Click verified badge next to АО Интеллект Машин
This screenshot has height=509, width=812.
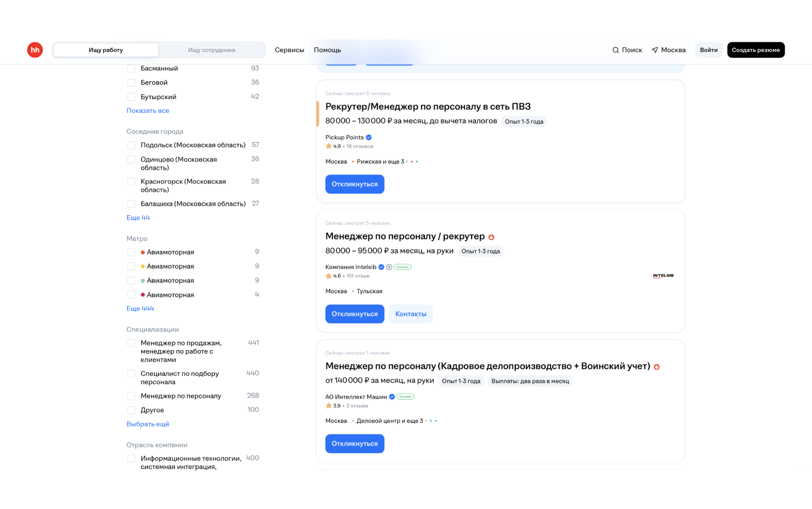tap(392, 397)
